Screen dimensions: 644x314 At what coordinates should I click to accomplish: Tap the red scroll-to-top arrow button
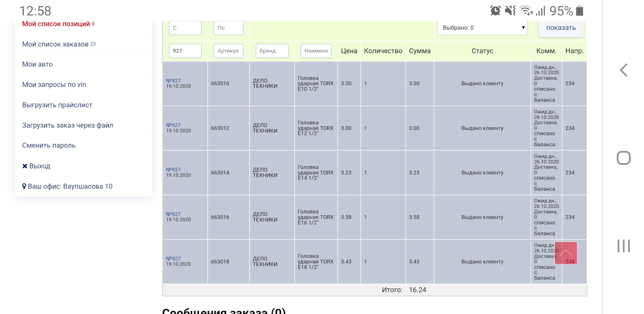coord(566,253)
